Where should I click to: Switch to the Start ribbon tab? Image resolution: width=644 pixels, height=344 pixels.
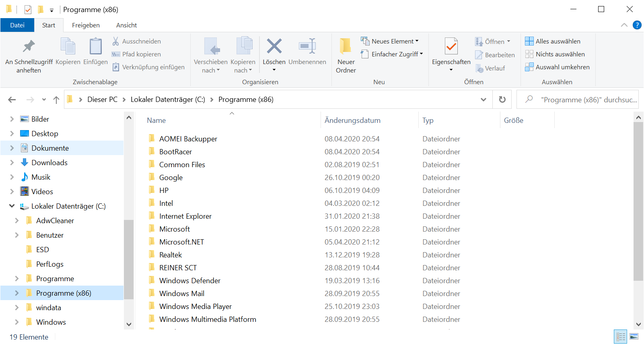coord(49,25)
